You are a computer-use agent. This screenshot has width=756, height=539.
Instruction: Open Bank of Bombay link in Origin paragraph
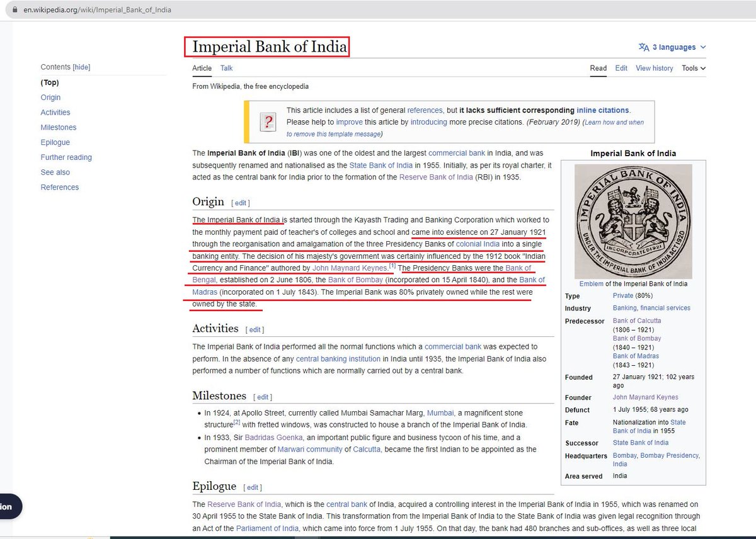(x=355, y=280)
